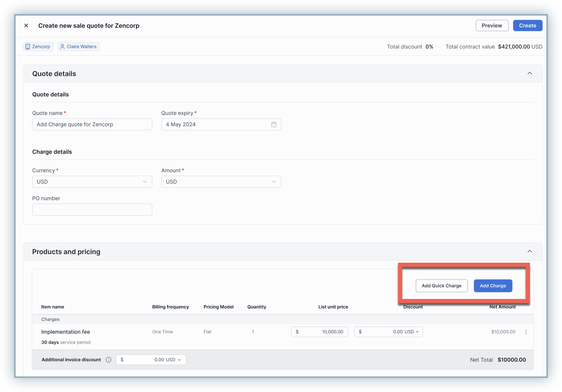Change Implementation fee discount currency unit
Viewport: 562px width, 392px height.
(411, 332)
